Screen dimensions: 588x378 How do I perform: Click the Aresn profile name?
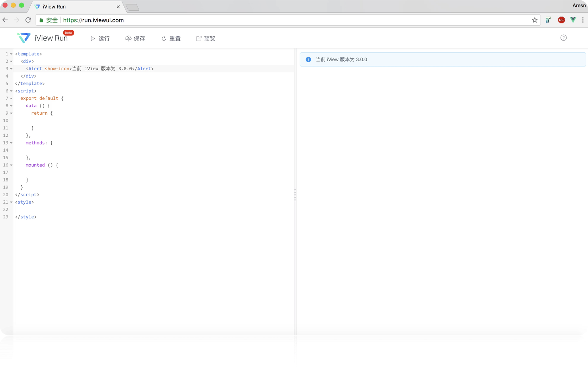(x=579, y=5)
